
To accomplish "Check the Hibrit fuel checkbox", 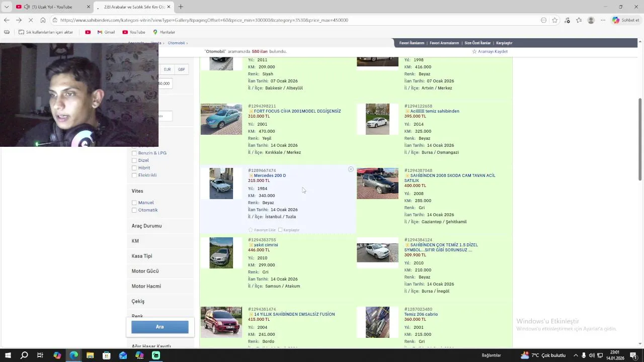I will (x=134, y=168).
